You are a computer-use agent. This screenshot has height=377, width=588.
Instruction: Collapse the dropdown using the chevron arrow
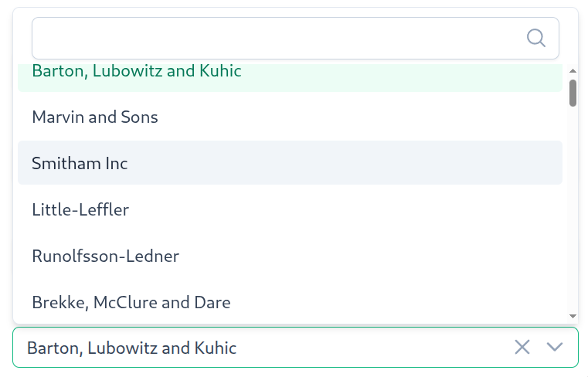pos(554,347)
